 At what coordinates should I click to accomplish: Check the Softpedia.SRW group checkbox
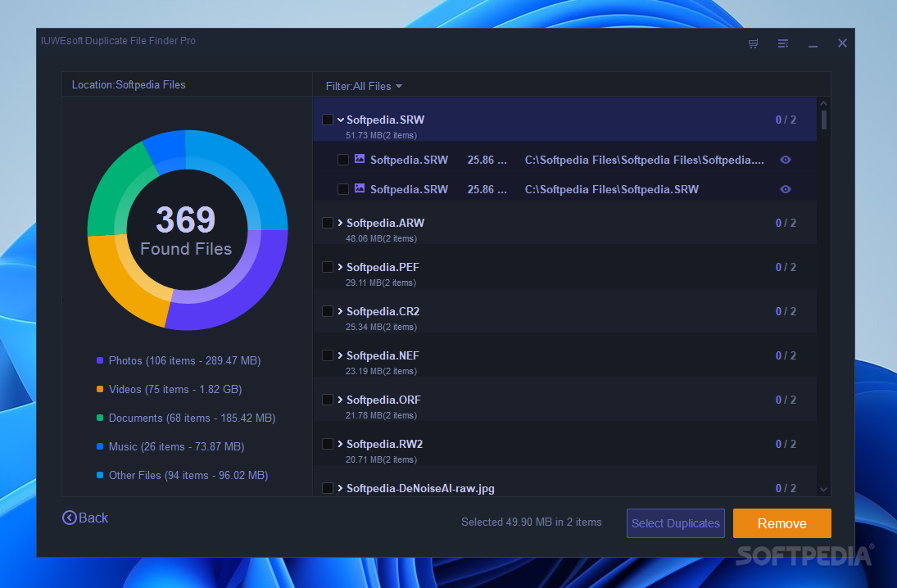point(328,120)
